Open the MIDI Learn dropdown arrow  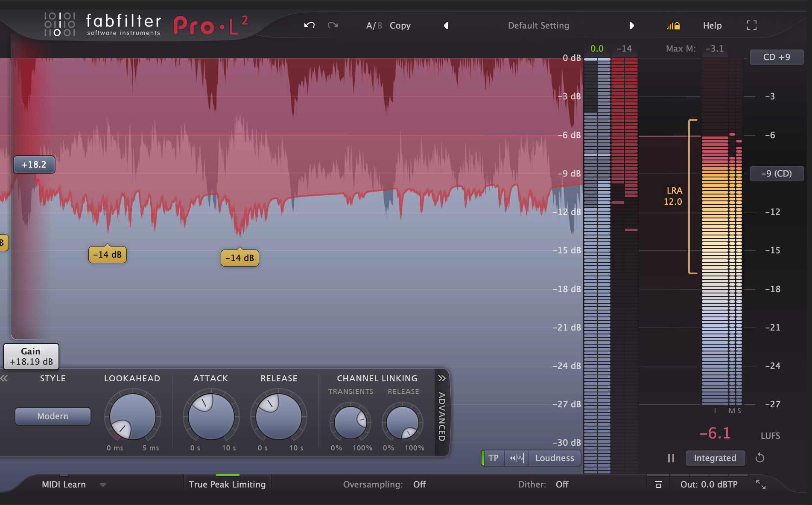pyautogui.click(x=102, y=485)
